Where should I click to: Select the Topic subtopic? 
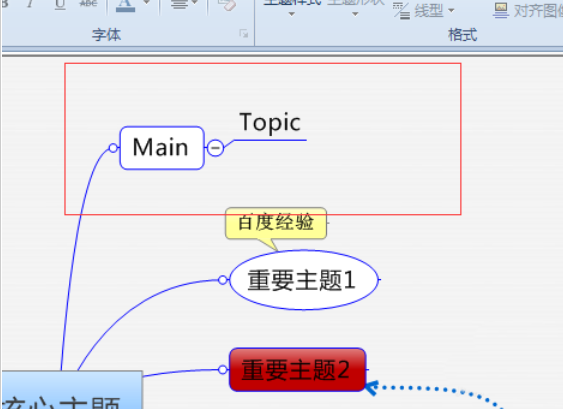coord(270,123)
